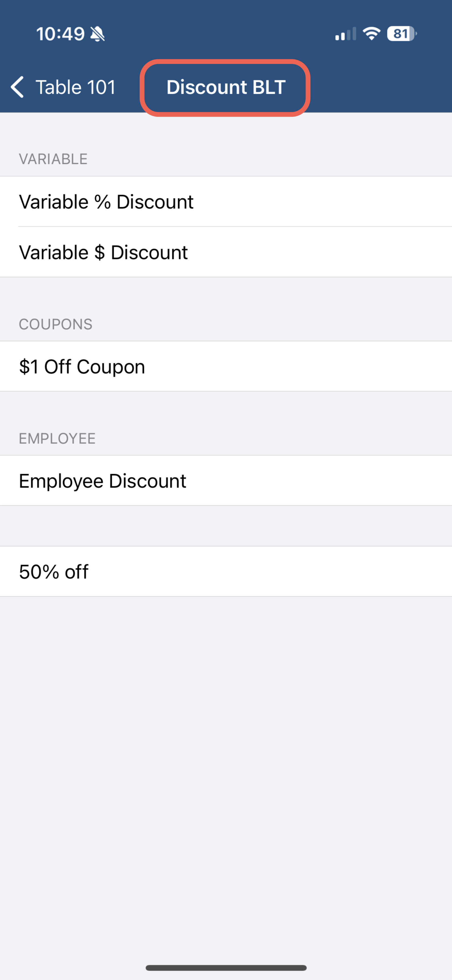Tap the back chevron arrow icon
This screenshot has width=452, height=980.
click(x=17, y=87)
